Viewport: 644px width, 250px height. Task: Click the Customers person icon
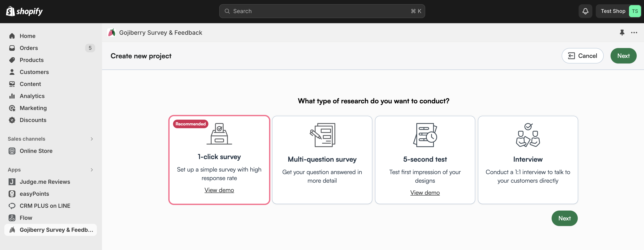point(12,72)
